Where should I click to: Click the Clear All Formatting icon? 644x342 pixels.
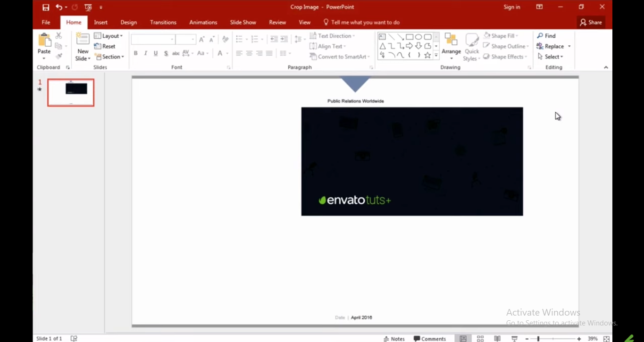[225, 40]
